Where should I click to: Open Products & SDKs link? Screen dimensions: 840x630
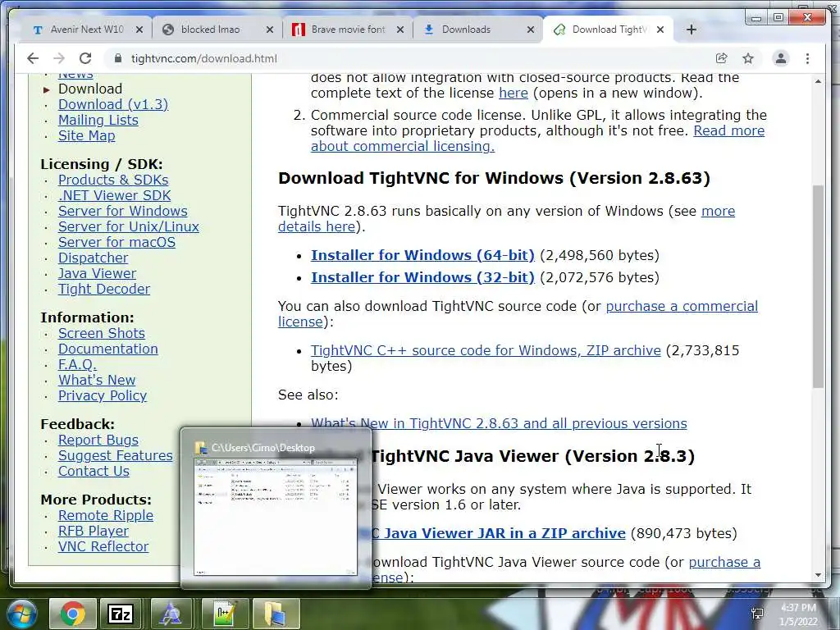(x=113, y=180)
